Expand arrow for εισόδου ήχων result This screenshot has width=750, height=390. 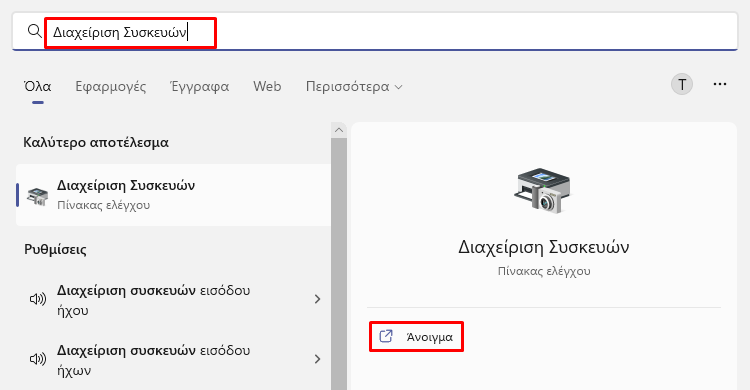(317, 359)
